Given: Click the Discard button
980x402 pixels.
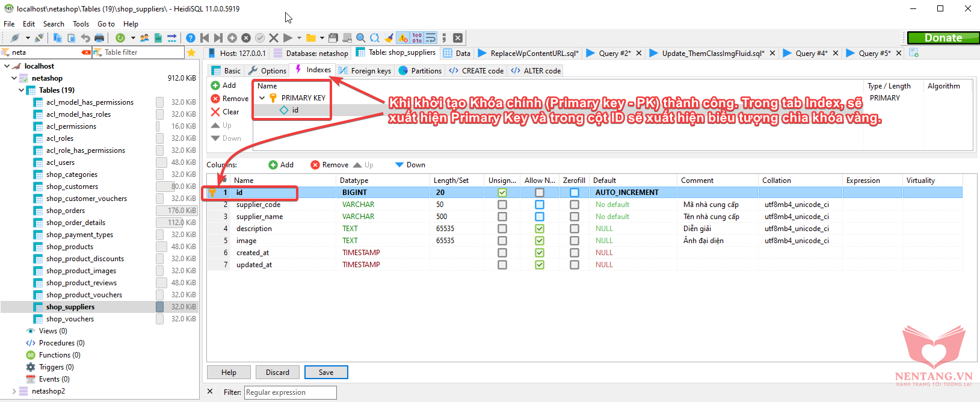Looking at the screenshot, I should (277, 373).
